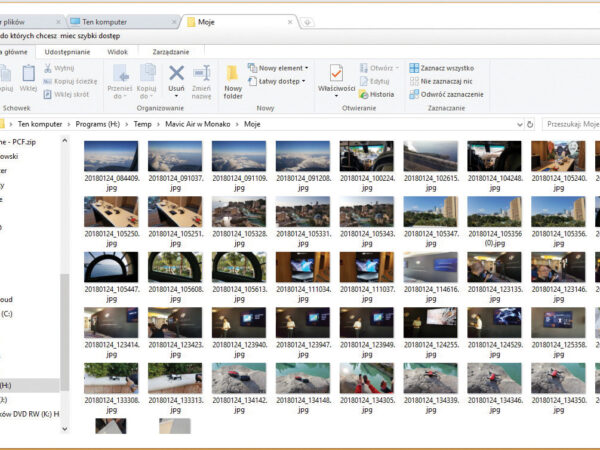Image resolution: width=600 pixels, height=450 pixels.
Task: Select thumbnail 20180124_084409.jpg
Action: coord(110,157)
